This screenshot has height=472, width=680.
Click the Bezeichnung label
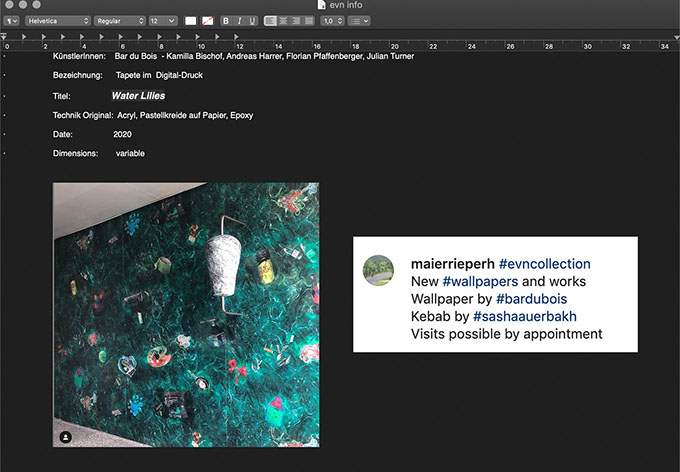[x=78, y=75]
